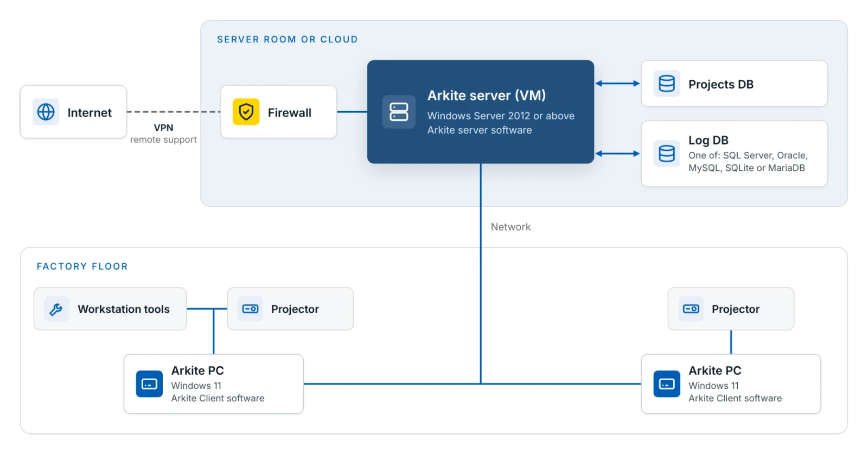Click "MySQL, SQLite or MariaDB" text
868x454 pixels.
coord(746,168)
